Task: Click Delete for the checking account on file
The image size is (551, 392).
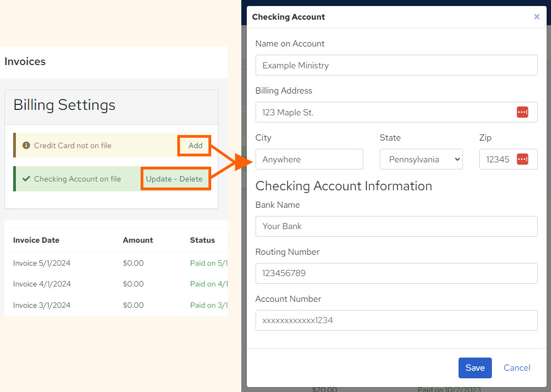Action: click(x=190, y=178)
